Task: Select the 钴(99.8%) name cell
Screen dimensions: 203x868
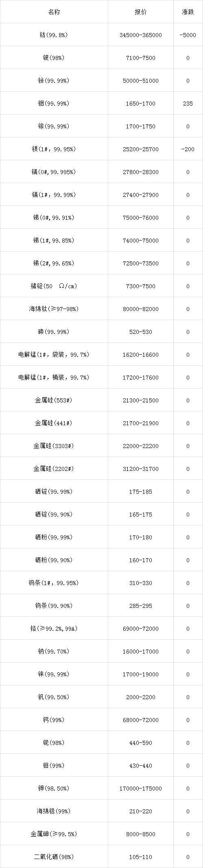Action: (54, 35)
